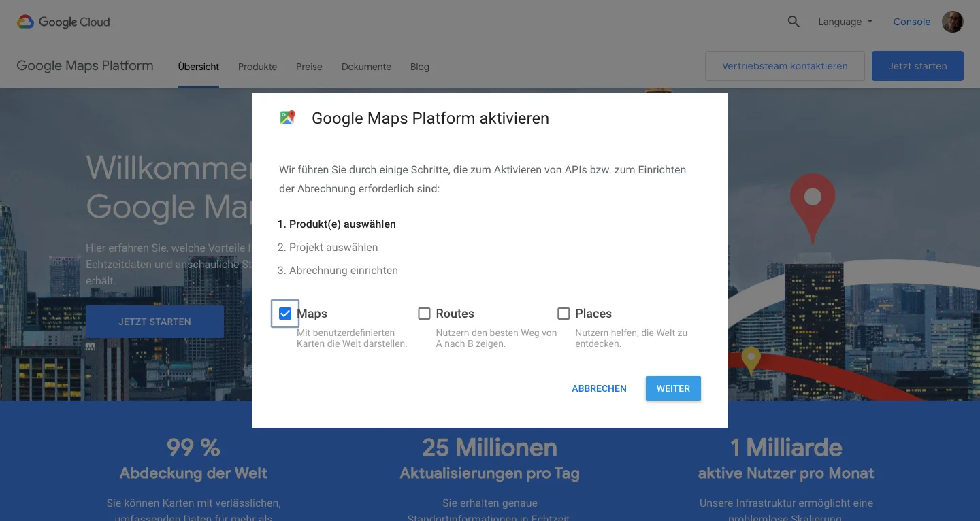Click the user profile avatar
This screenshot has height=521, width=980.
[x=952, y=21]
